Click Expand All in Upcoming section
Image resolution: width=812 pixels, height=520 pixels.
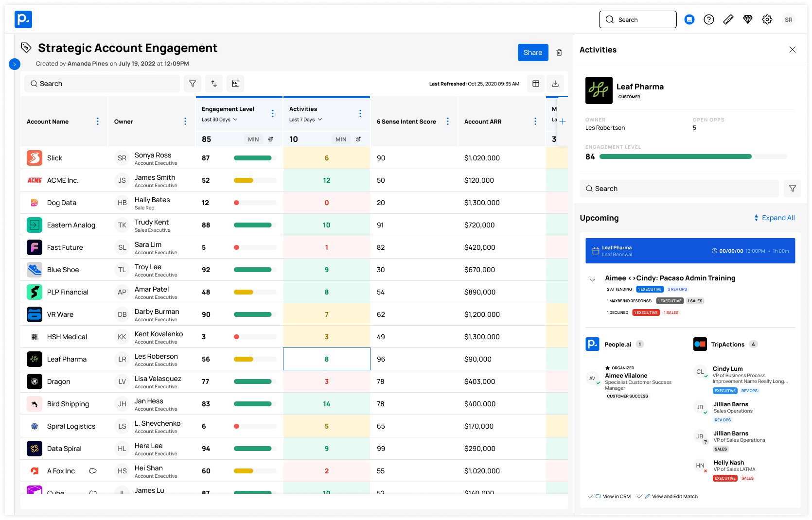click(775, 218)
